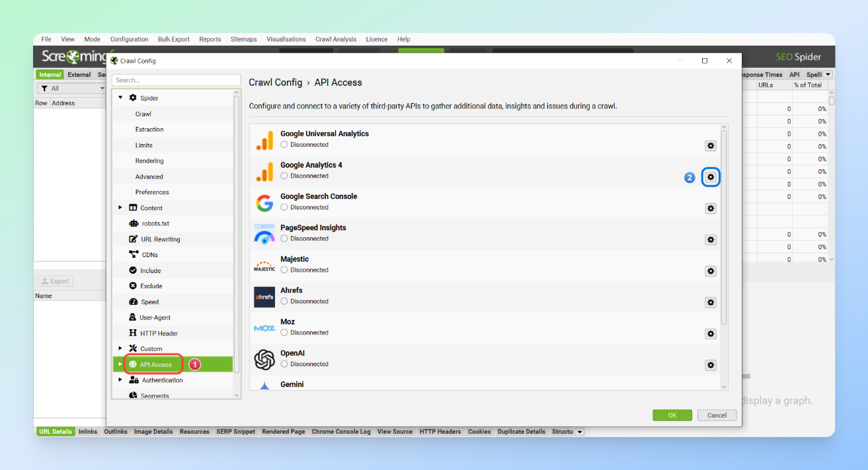
Task: Collapse the Spider tree section
Action: click(120, 98)
